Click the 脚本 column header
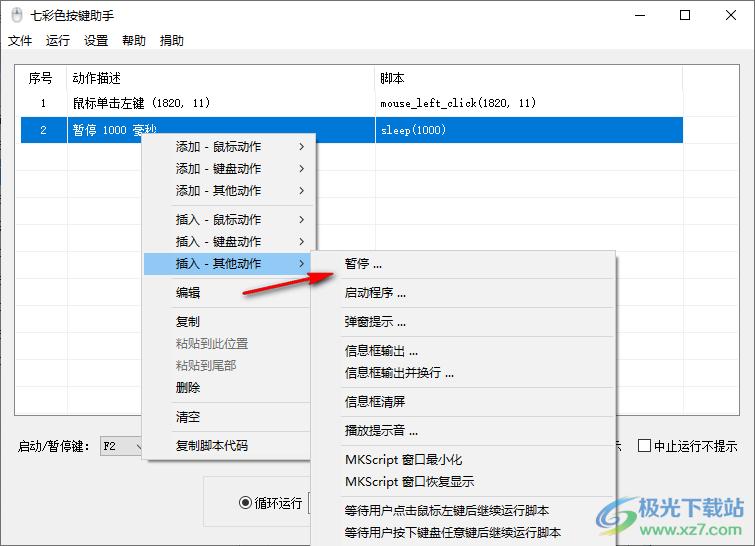Image resolution: width=755 pixels, height=546 pixels. (392, 78)
